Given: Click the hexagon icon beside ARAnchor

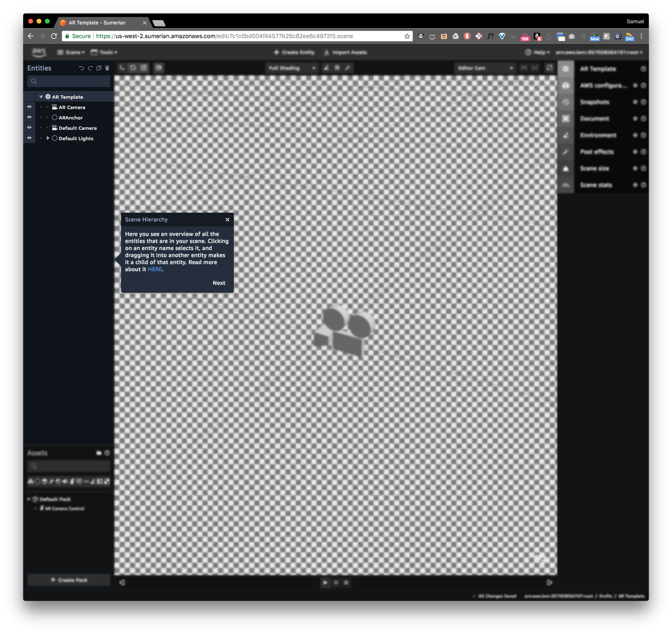Looking at the screenshot, I should 54,117.
